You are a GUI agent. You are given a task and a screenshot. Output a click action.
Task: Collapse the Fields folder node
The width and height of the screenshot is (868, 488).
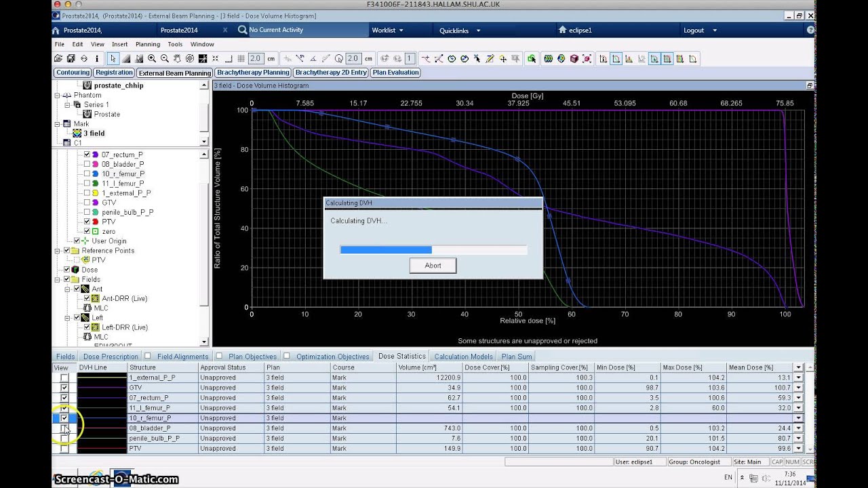click(x=58, y=279)
